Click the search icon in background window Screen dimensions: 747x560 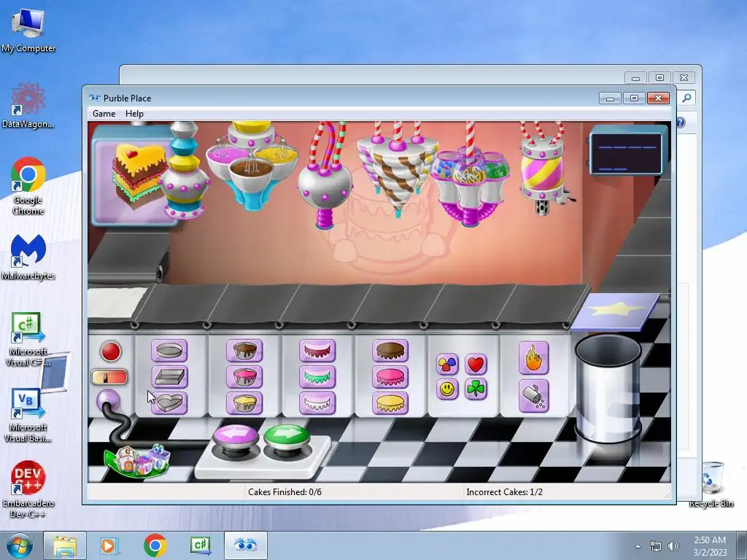click(x=686, y=98)
